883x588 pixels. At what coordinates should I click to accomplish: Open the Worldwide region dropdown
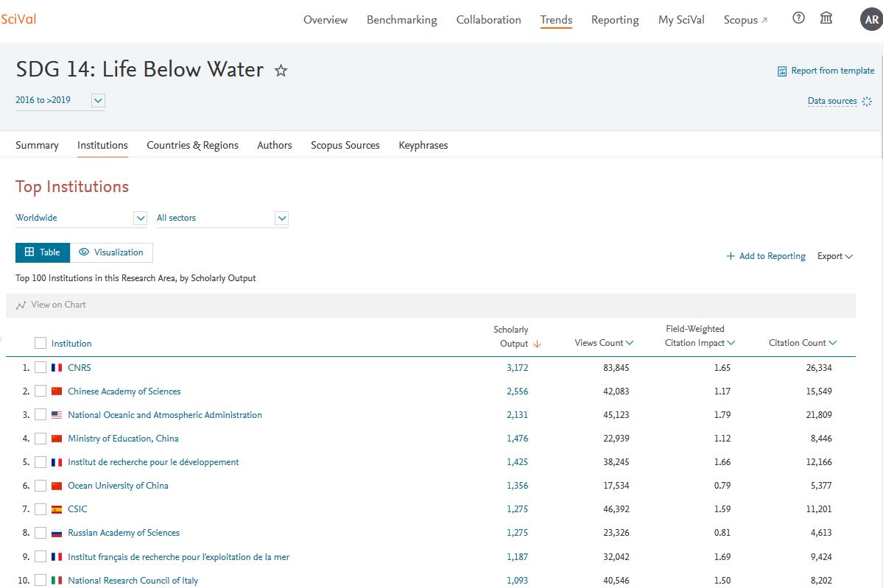point(140,218)
